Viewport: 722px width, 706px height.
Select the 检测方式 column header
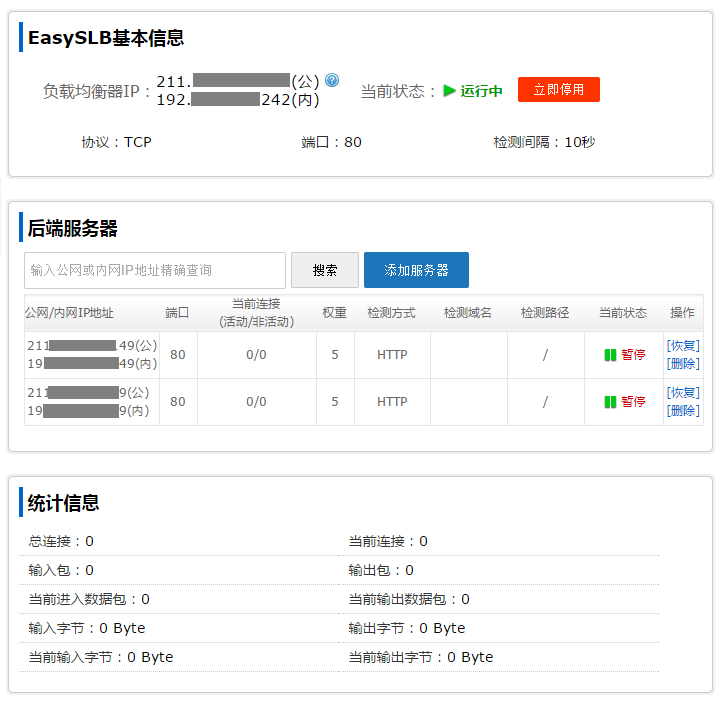[392, 313]
